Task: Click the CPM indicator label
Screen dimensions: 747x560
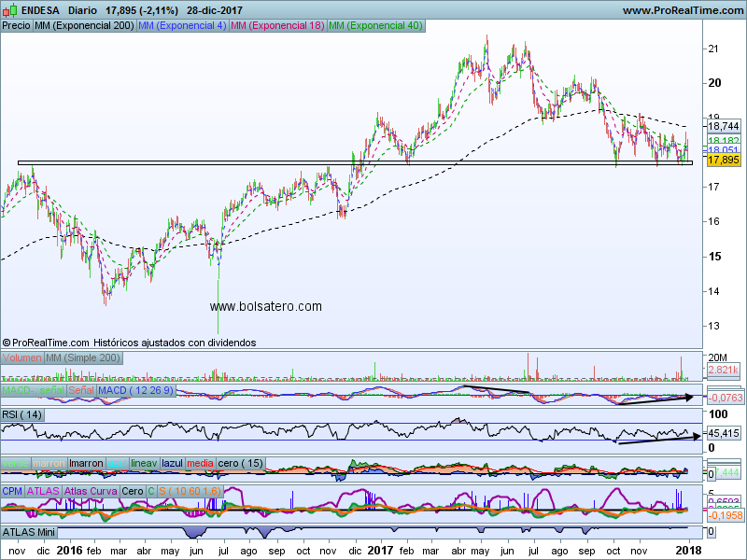Action: pos(12,490)
